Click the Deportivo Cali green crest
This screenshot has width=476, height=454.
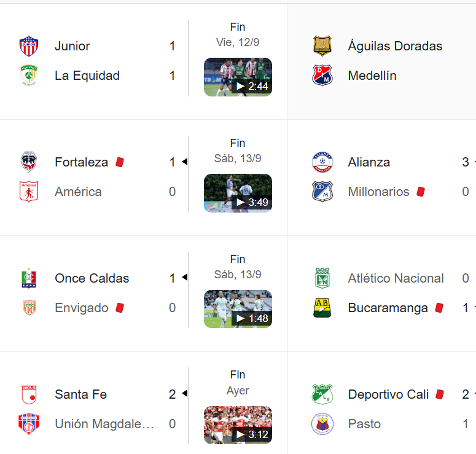tap(322, 394)
